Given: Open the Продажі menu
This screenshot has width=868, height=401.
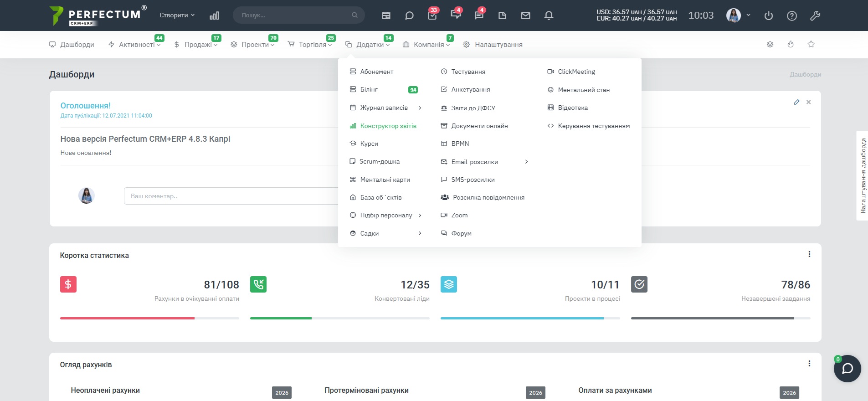Looking at the screenshot, I should click(x=196, y=44).
